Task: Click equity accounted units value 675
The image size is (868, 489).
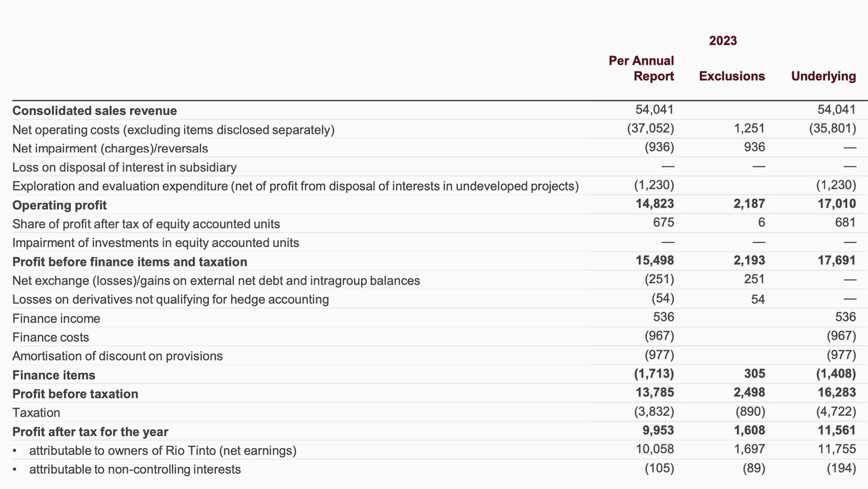Action: pos(663,223)
